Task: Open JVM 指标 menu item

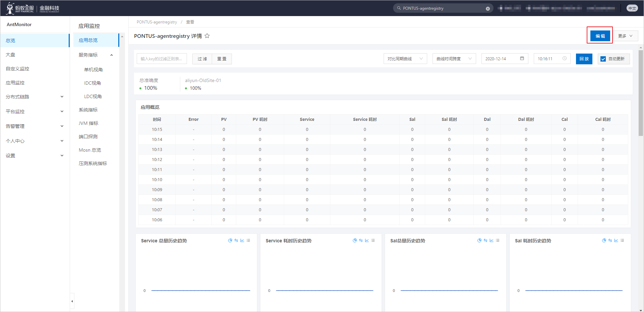Action: [x=88, y=123]
